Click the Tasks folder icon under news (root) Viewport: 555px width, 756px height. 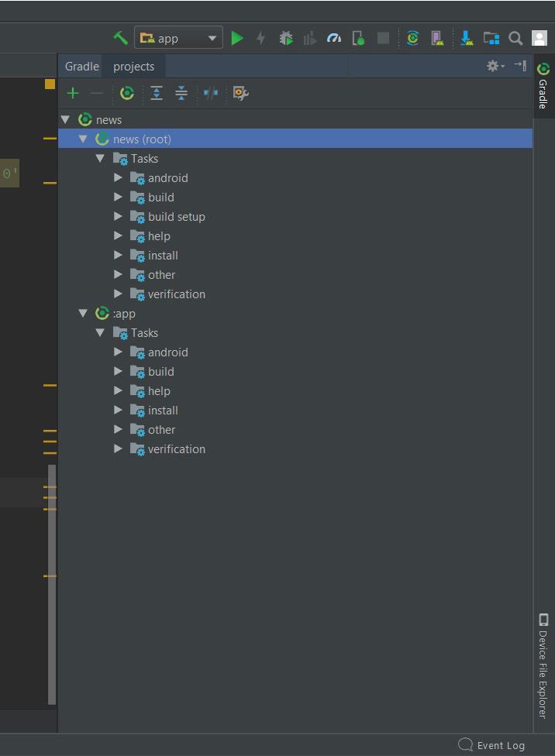(x=120, y=159)
